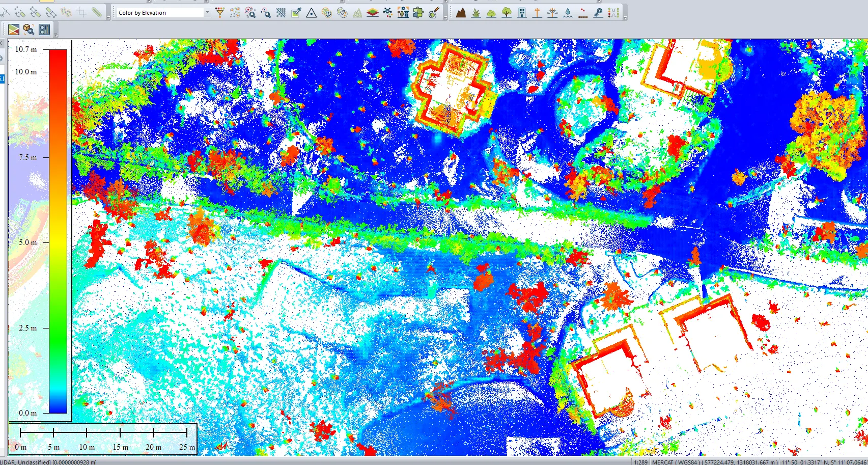
Task: Classify low vegetation using the grass icon
Action: [476, 13]
